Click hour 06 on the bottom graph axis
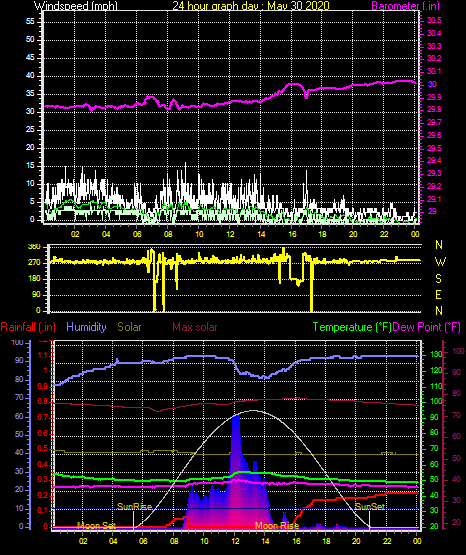Screen dimensions: 466x555 [x=143, y=541]
